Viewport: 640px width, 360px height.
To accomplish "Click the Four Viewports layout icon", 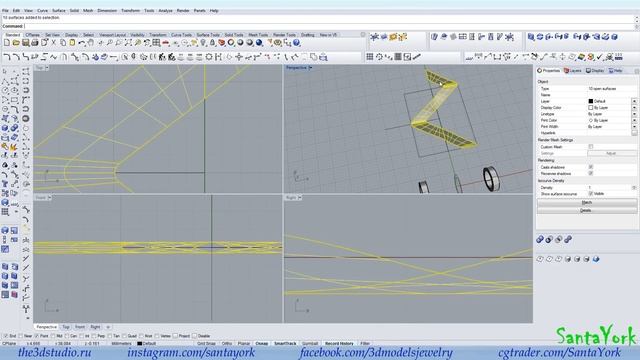I will tap(156, 43).
